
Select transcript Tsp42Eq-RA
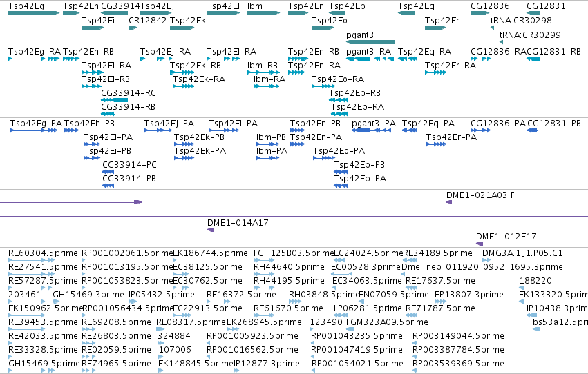[424, 52]
